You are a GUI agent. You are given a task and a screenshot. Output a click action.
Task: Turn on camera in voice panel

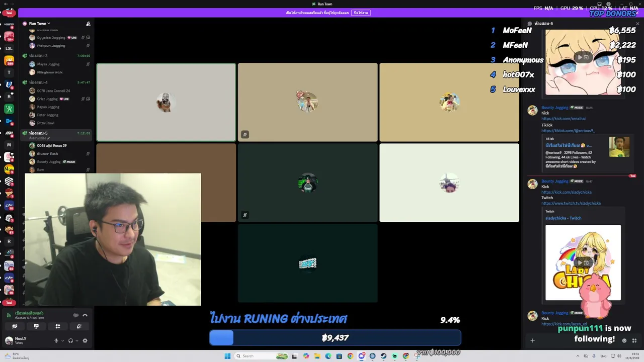pos(15,326)
